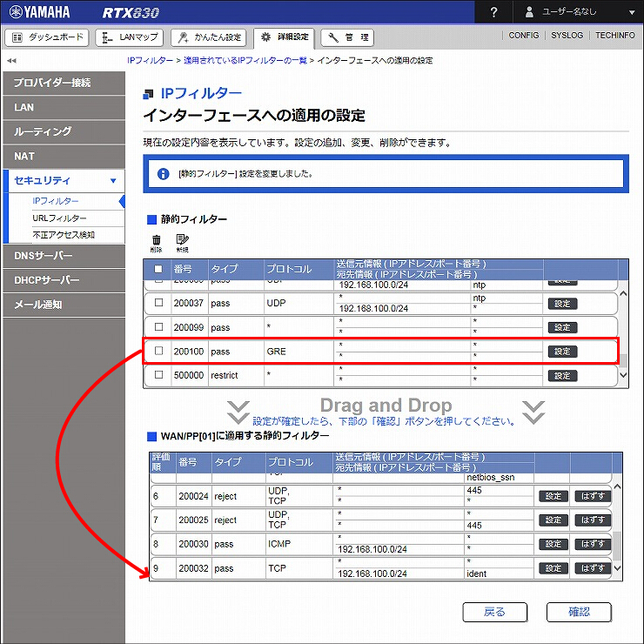The width and height of the screenshot is (644, 644).
Task: Click はずす button for filter 200024
Action: click(593, 496)
